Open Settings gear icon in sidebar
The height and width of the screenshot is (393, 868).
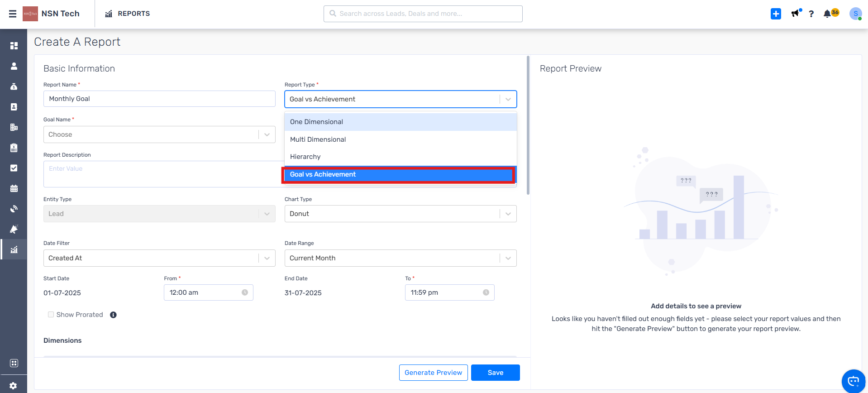pos(14,386)
